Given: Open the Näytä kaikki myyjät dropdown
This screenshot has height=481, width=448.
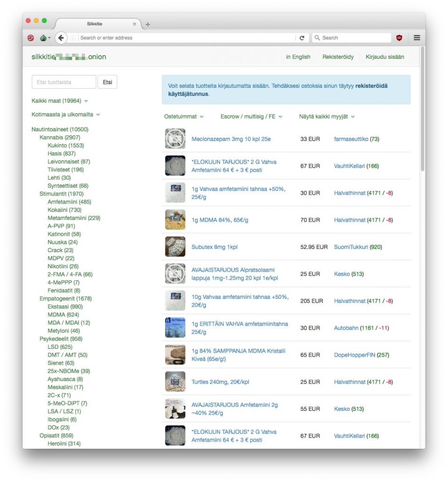Looking at the screenshot, I should [327, 117].
